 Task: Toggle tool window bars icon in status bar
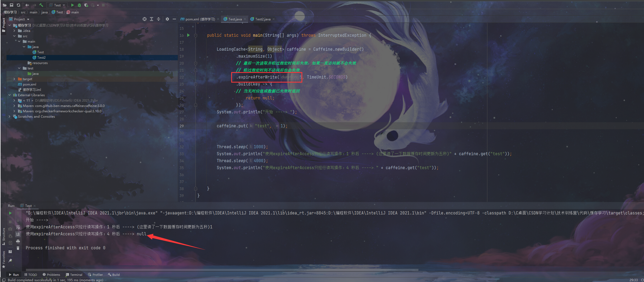point(4,280)
